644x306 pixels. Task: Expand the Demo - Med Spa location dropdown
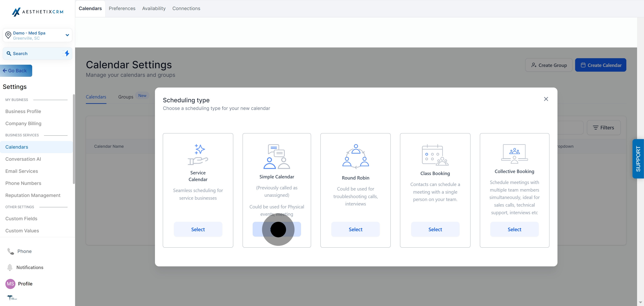point(67,35)
